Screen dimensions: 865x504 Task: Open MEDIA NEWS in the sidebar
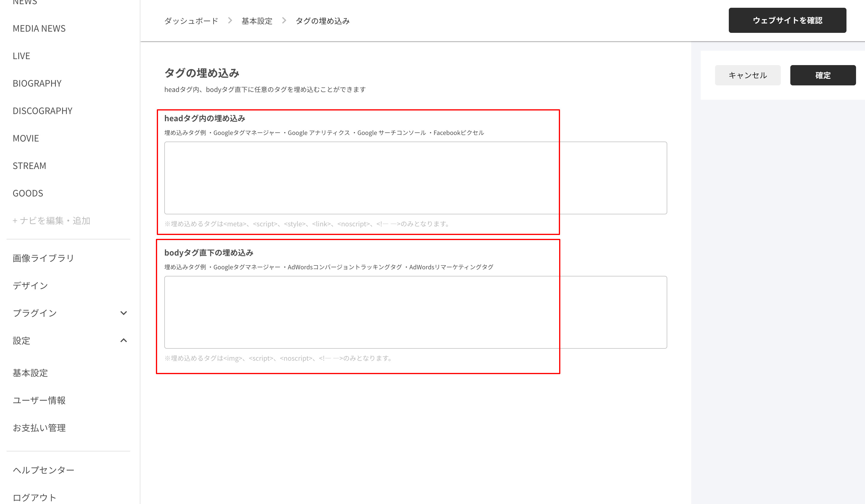39,28
